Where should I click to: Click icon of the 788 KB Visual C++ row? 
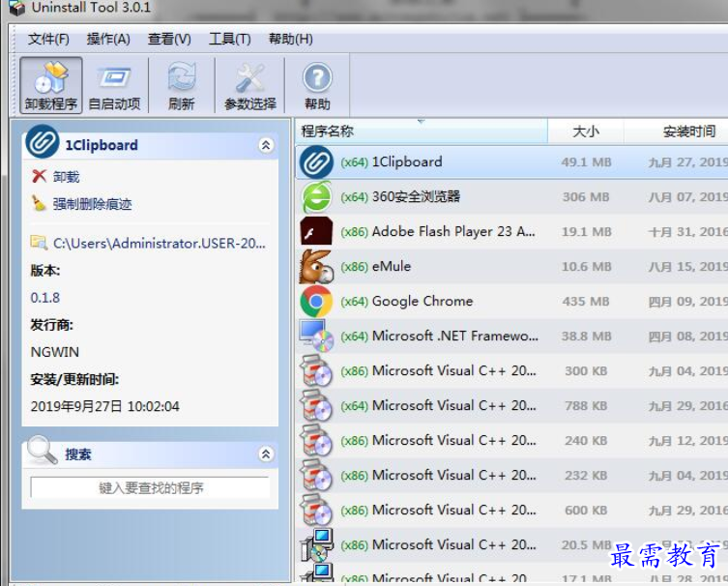316,406
